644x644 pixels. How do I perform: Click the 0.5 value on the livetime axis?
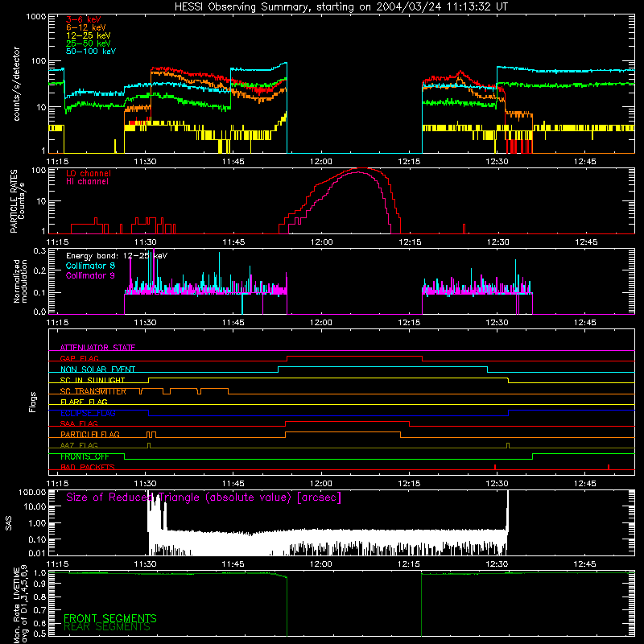(39, 634)
